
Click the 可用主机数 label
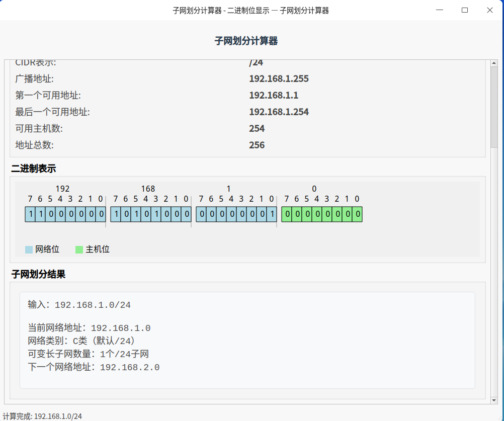tap(39, 129)
